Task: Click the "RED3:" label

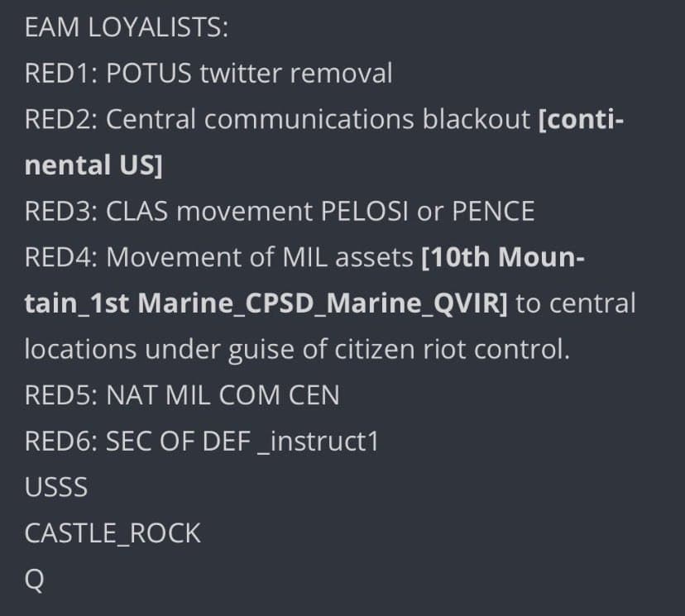Action: (62, 212)
